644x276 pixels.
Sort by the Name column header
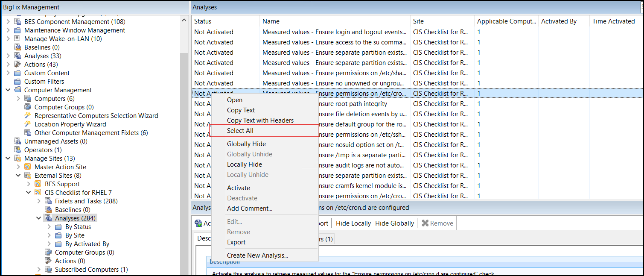pos(335,21)
